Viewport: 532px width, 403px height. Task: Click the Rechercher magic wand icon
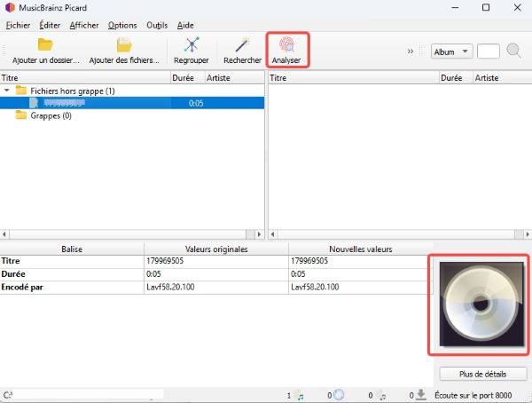(243, 44)
